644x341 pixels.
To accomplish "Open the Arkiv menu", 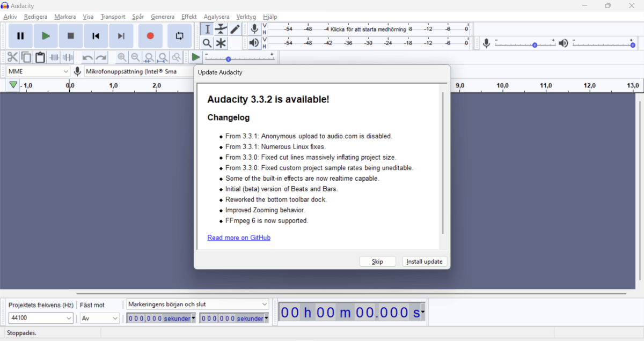I will [10, 17].
